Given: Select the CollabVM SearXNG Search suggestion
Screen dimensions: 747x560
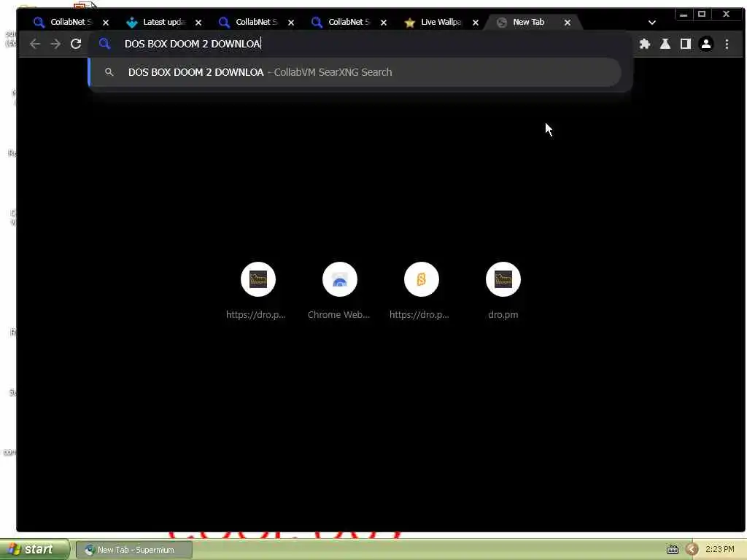Looking at the screenshot, I should (355, 72).
